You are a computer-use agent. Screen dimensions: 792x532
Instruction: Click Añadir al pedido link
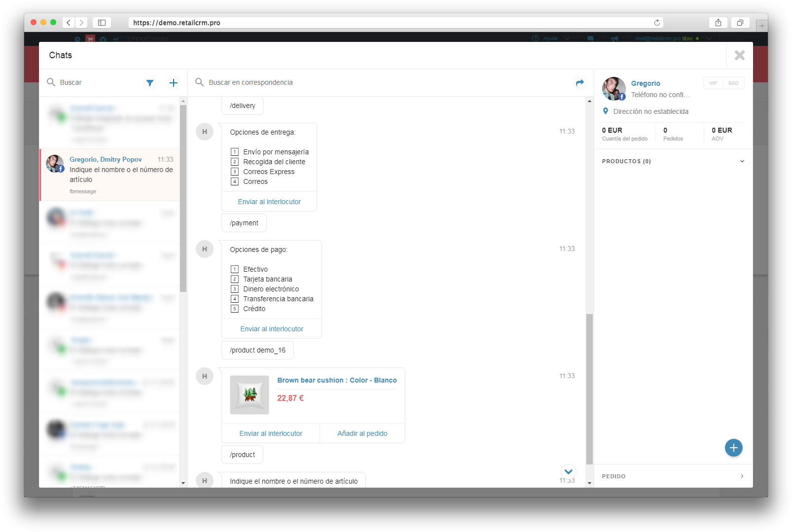pyautogui.click(x=362, y=433)
